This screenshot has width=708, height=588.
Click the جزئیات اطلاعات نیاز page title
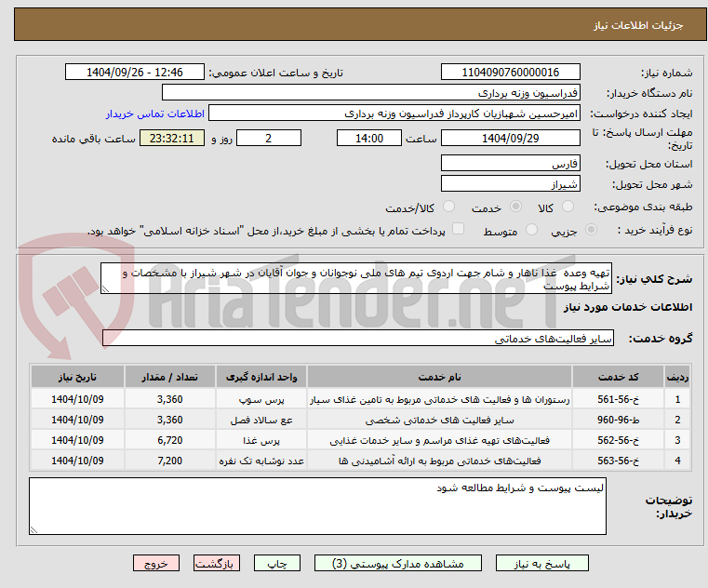pos(637,25)
